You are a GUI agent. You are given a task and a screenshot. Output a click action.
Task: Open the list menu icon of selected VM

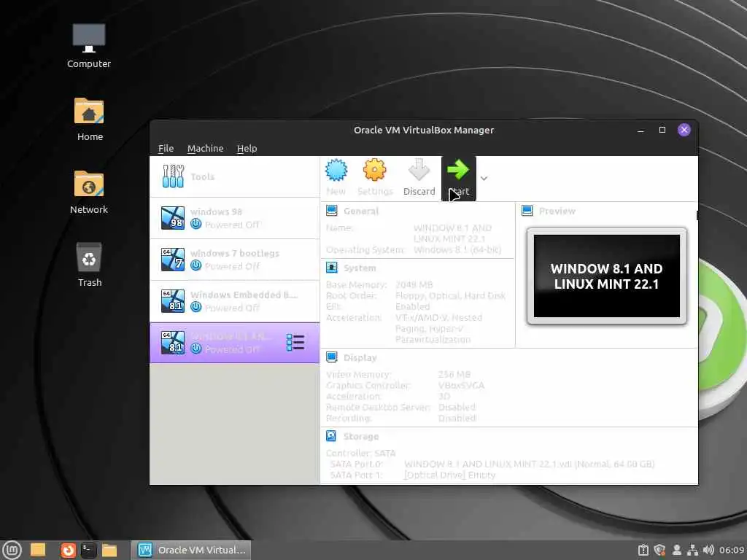click(295, 343)
